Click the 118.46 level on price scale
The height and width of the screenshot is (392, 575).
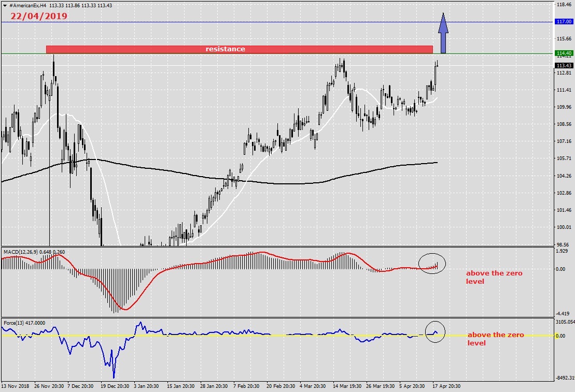pyautogui.click(x=563, y=5)
